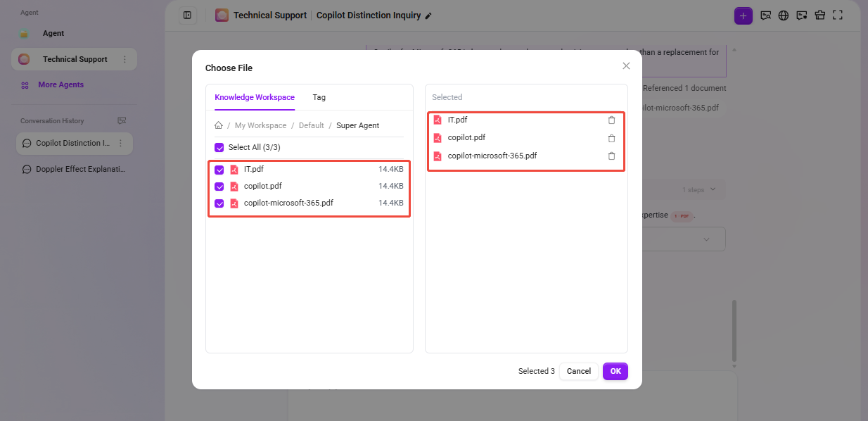Click the IT.pdf name in Selected panel

coord(457,120)
